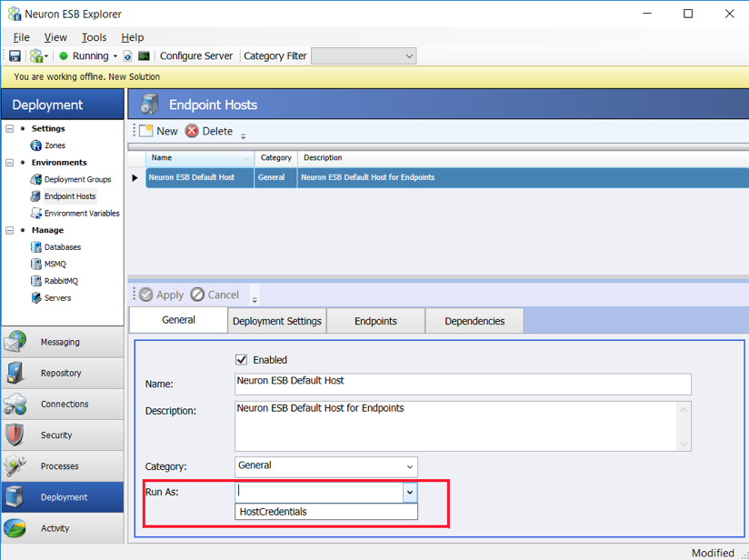This screenshot has height=560, width=749.
Task: Select the HostCredentials option
Action: (x=326, y=512)
